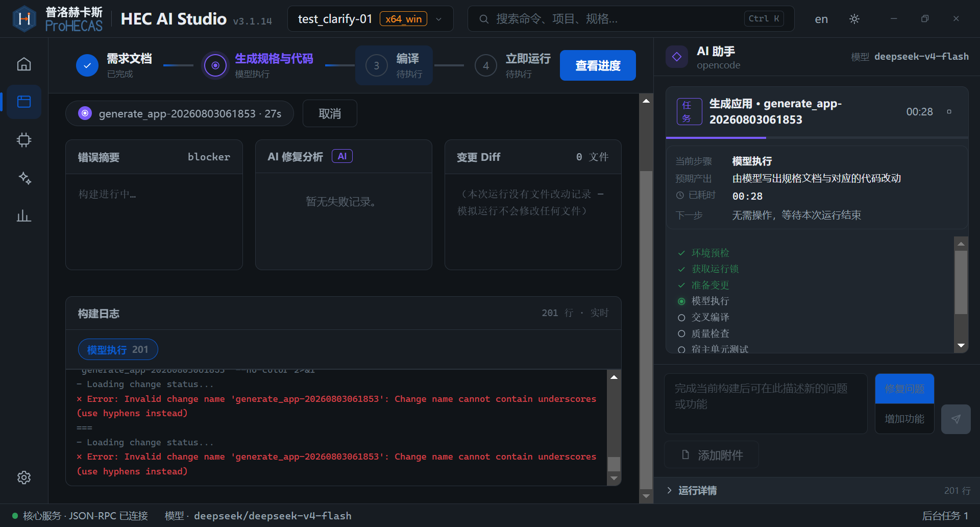Open the Home icon in sidebar
The image size is (980, 527).
(24, 64)
